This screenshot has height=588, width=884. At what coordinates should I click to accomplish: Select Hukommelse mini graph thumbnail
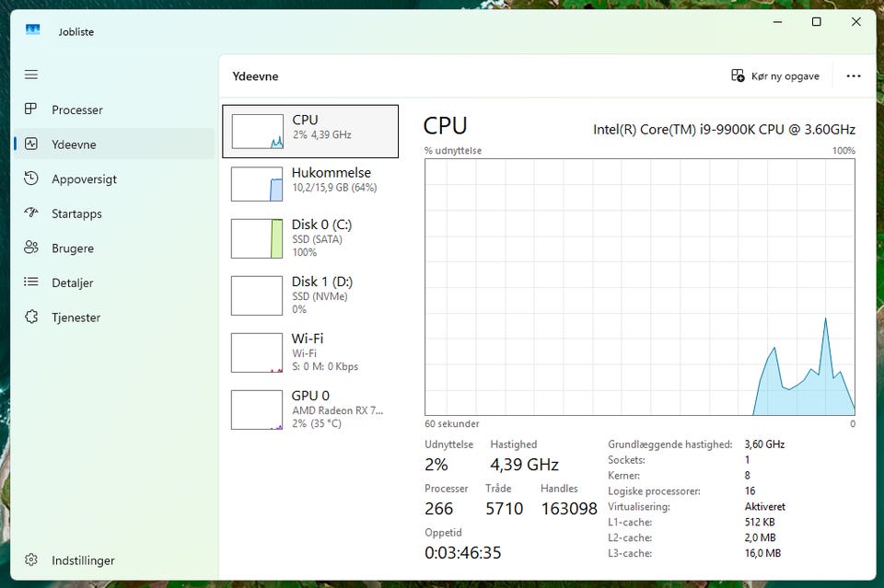[257, 184]
